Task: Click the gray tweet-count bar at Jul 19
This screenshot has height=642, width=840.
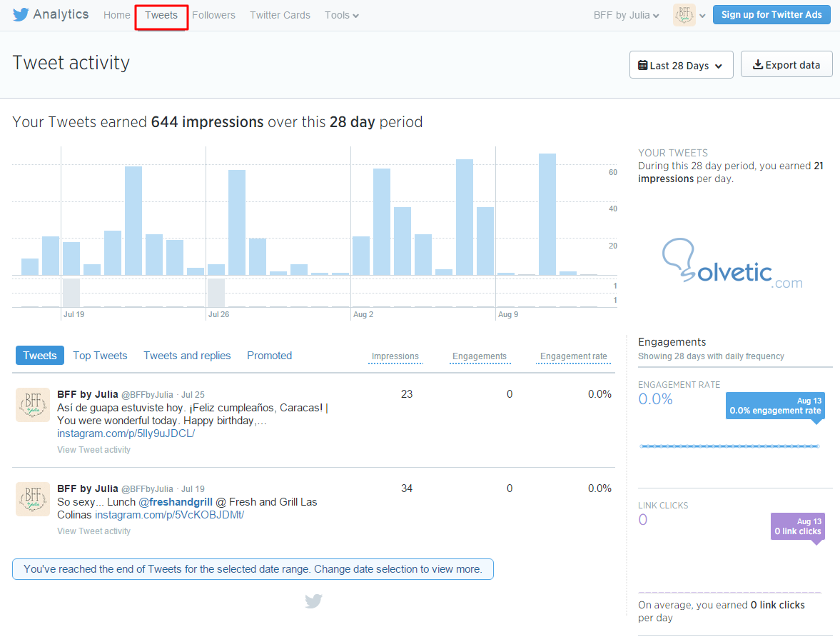Action: coord(71,293)
